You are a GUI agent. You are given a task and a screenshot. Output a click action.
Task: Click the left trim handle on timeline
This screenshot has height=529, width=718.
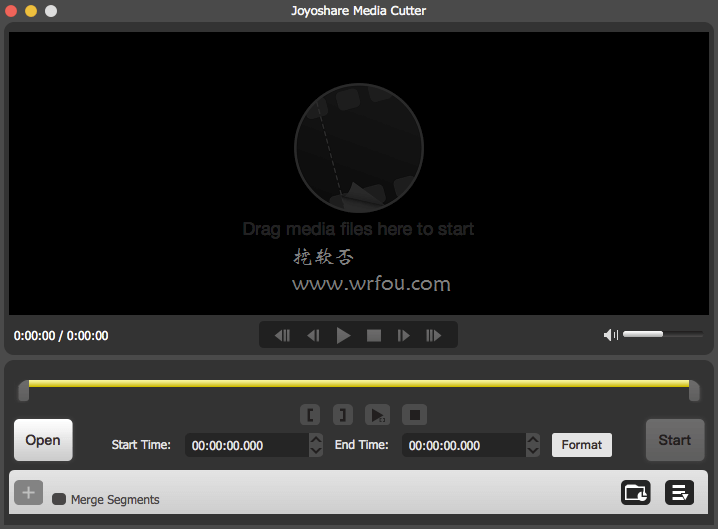coord(23,391)
